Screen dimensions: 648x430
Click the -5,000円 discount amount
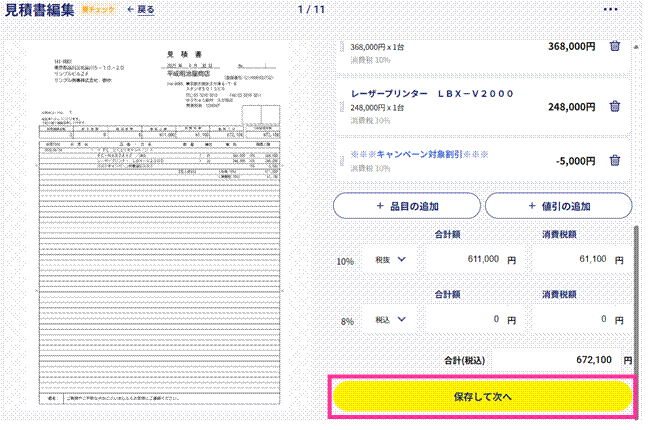point(575,161)
